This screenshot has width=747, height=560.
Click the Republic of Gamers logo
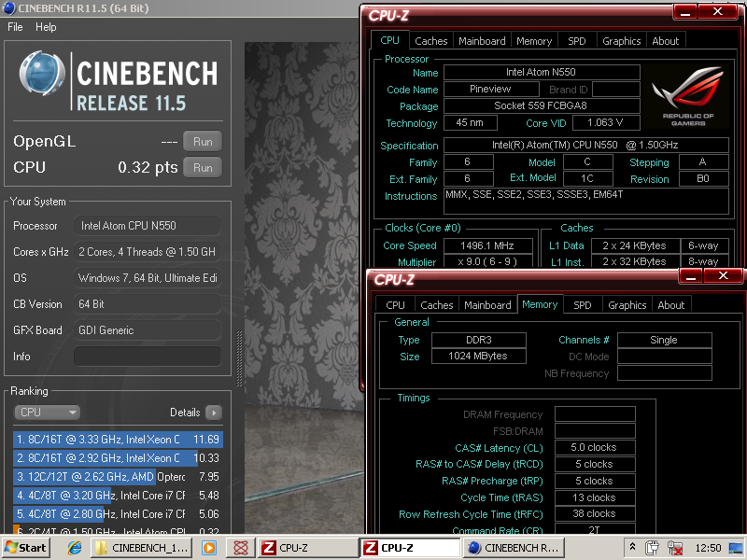(x=688, y=96)
